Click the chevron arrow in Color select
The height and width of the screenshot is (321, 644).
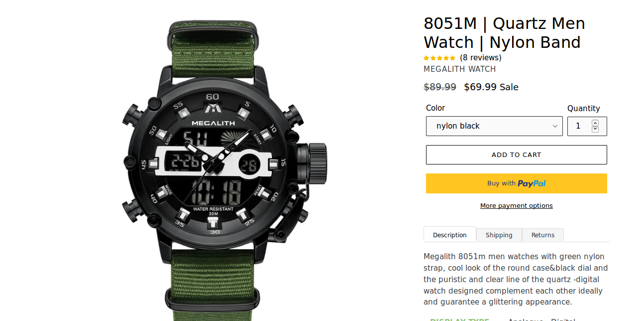(555, 126)
